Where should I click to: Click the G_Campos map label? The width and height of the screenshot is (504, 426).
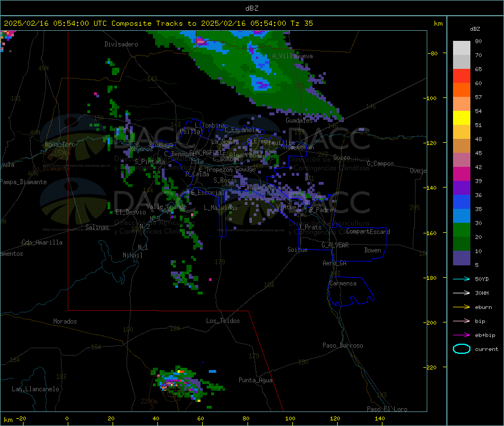380,163
